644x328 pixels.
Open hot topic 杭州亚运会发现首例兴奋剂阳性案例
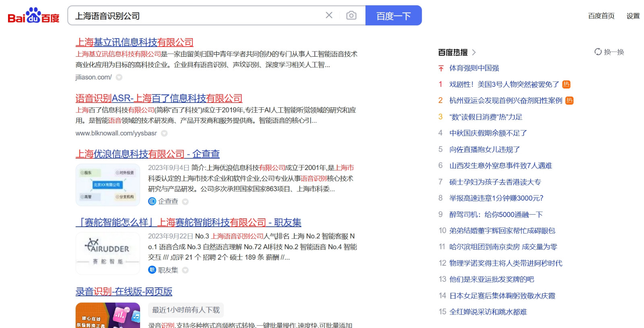(506, 100)
